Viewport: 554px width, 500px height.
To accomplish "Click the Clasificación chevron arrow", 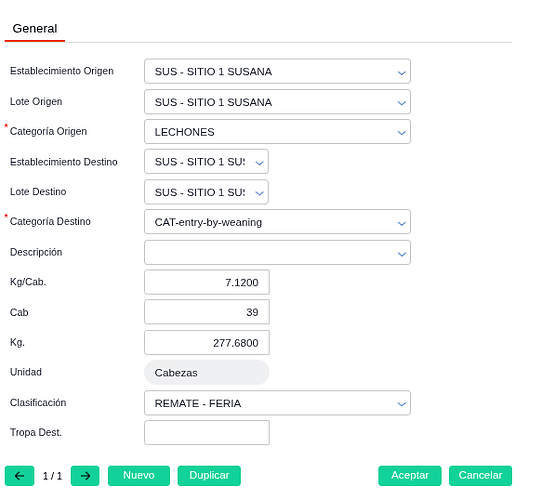I will [x=401, y=404].
